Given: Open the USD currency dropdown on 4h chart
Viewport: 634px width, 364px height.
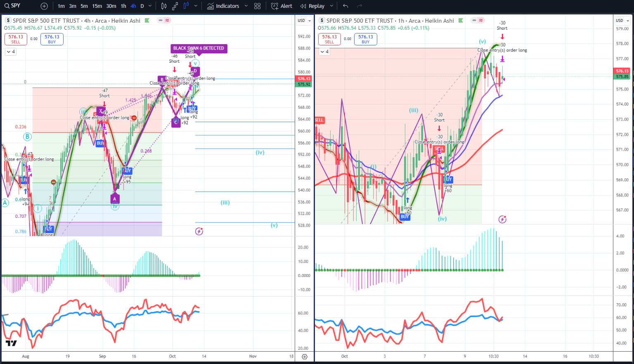Looking at the screenshot, I should [304, 20].
